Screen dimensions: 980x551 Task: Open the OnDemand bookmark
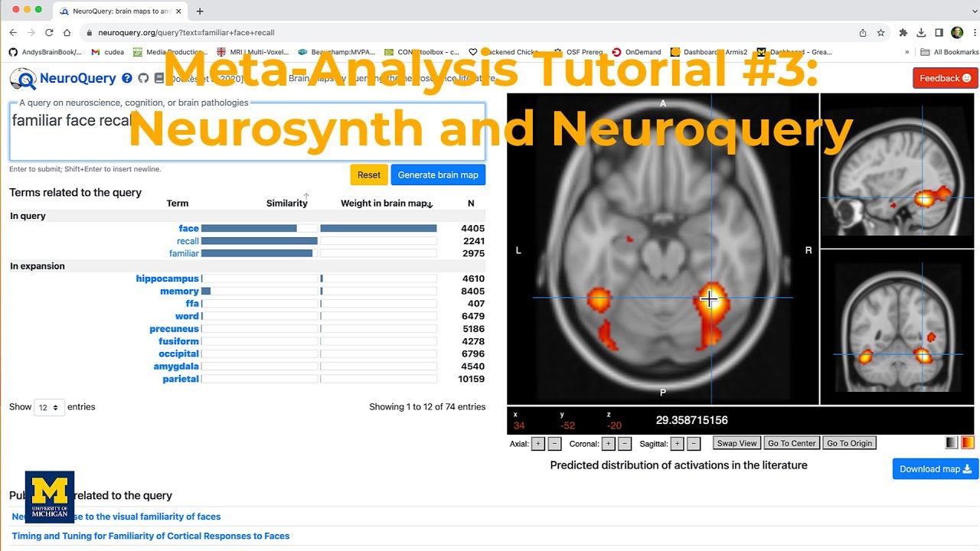tap(636, 52)
